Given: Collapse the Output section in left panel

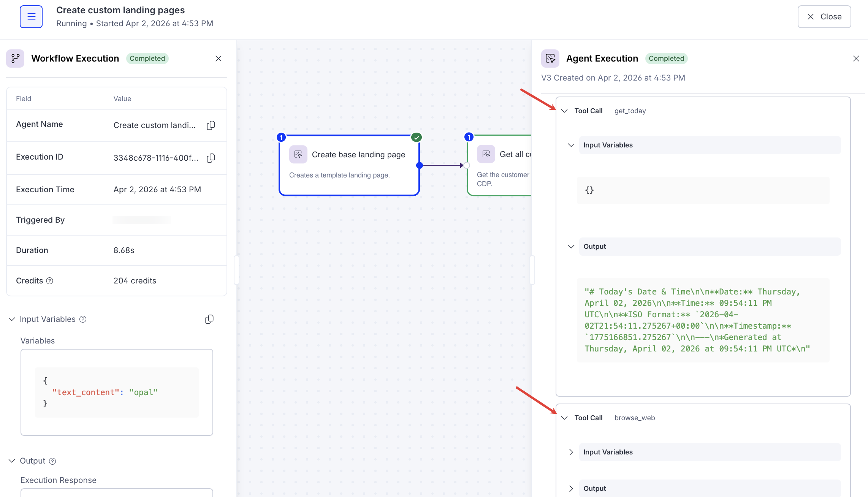Looking at the screenshot, I should pos(11,461).
